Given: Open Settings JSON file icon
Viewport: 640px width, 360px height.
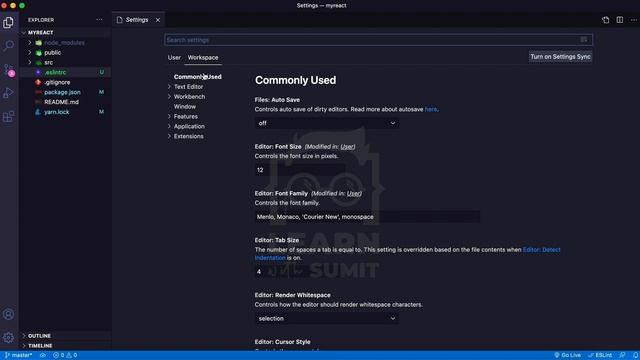Looking at the screenshot, I should 605,20.
